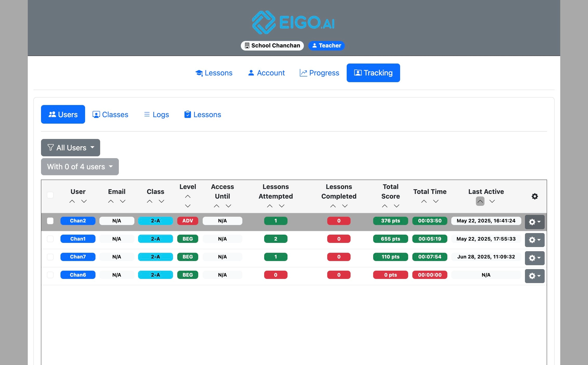The image size is (588, 365).
Task: Click Chan6's total time 00:00:00
Action: coord(430,275)
